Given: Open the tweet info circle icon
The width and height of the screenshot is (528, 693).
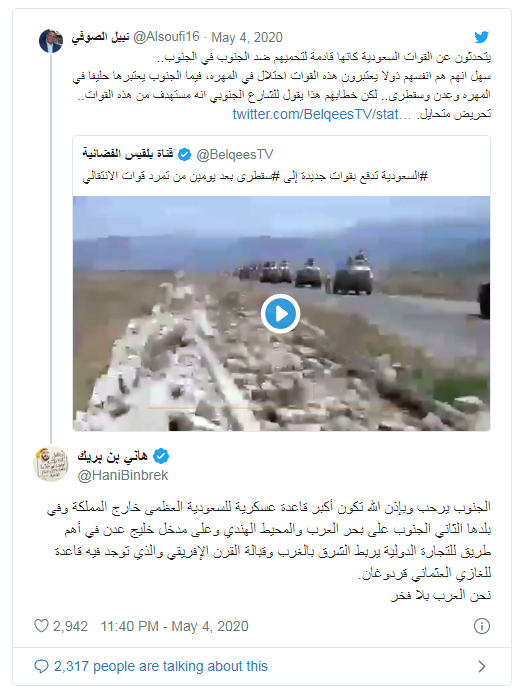Looking at the screenshot, I should (482, 626).
